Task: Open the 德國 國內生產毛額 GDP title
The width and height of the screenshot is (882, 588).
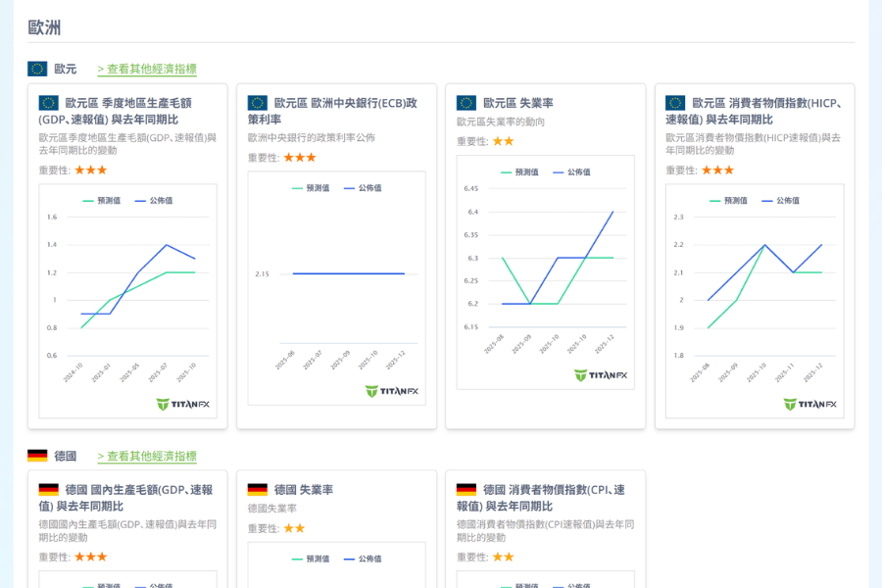Action: (x=125, y=498)
